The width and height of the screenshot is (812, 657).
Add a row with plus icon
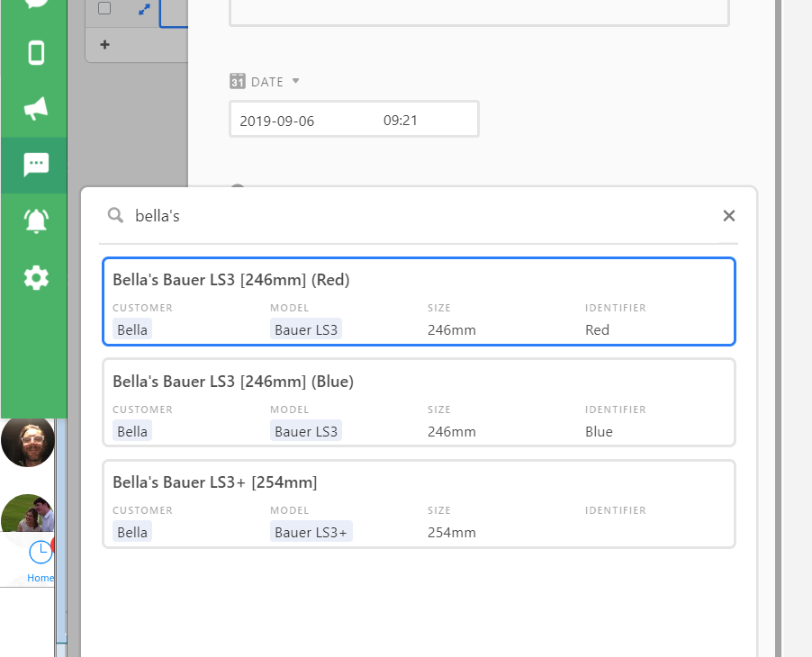tap(104, 44)
